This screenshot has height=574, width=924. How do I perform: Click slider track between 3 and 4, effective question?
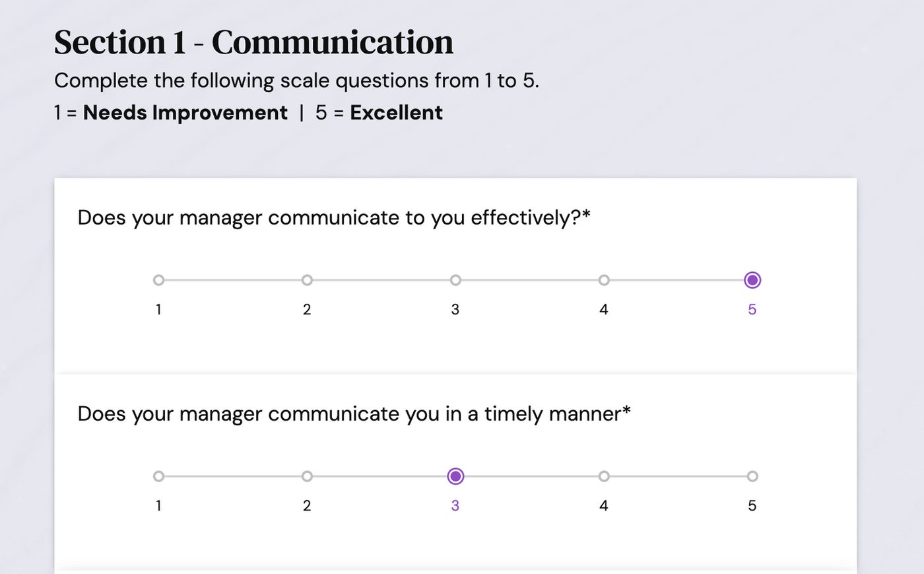pos(529,280)
